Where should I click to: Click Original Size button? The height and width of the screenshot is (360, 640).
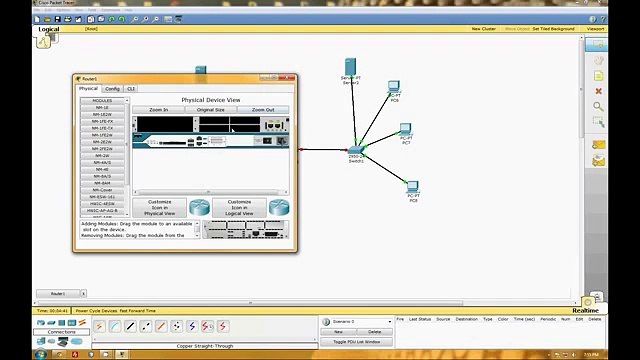coord(211,110)
